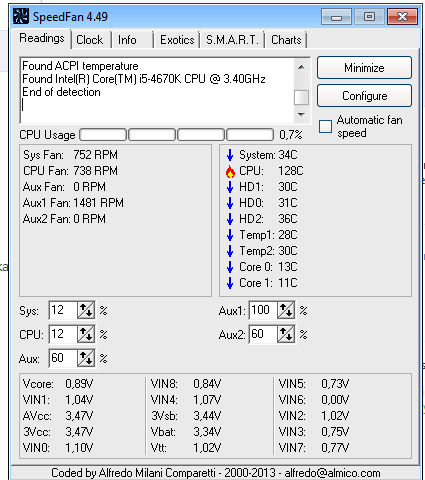Click the alfredo@almico.com footer text
Screen dimensions: 425x480
click(332, 473)
